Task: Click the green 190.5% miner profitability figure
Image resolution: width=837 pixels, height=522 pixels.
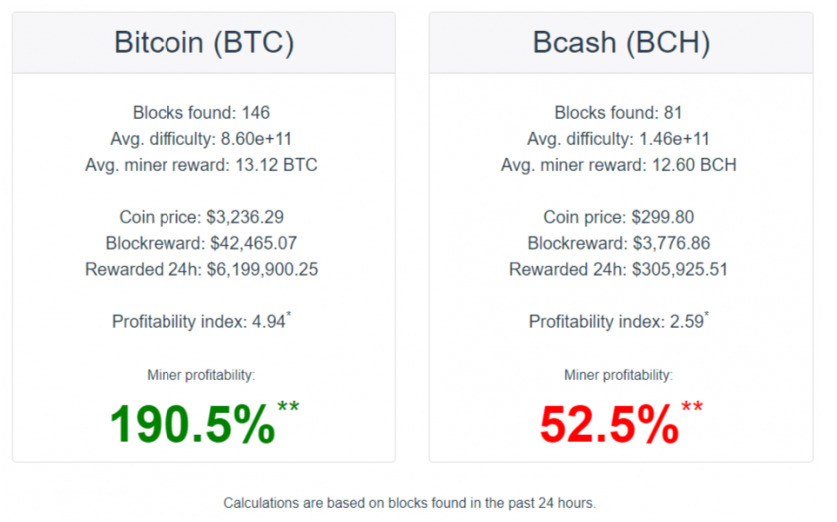Action: pyautogui.click(x=192, y=425)
